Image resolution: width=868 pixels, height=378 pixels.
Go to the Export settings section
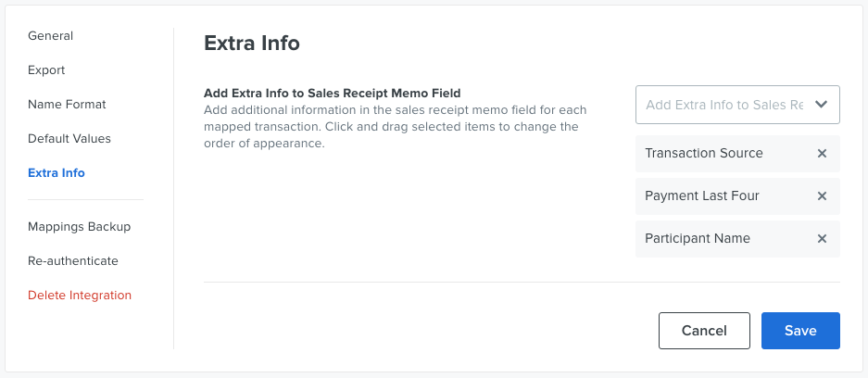point(46,70)
